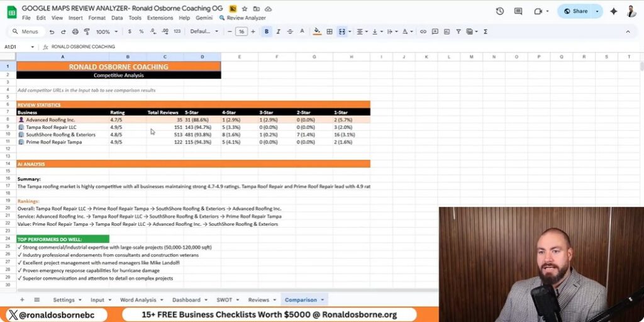Collapse the toolbar with chevron
The width and height of the screenshot is (644, 322).
628,31
